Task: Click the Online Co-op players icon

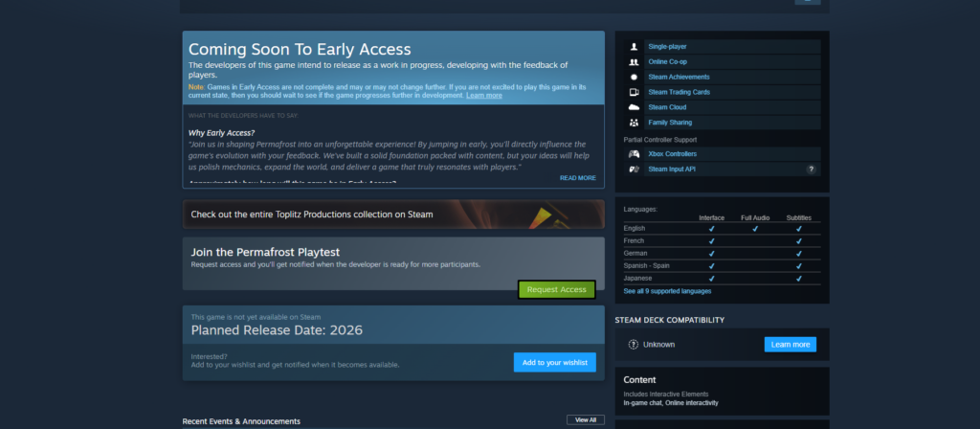Action: [x=634, y=62]
